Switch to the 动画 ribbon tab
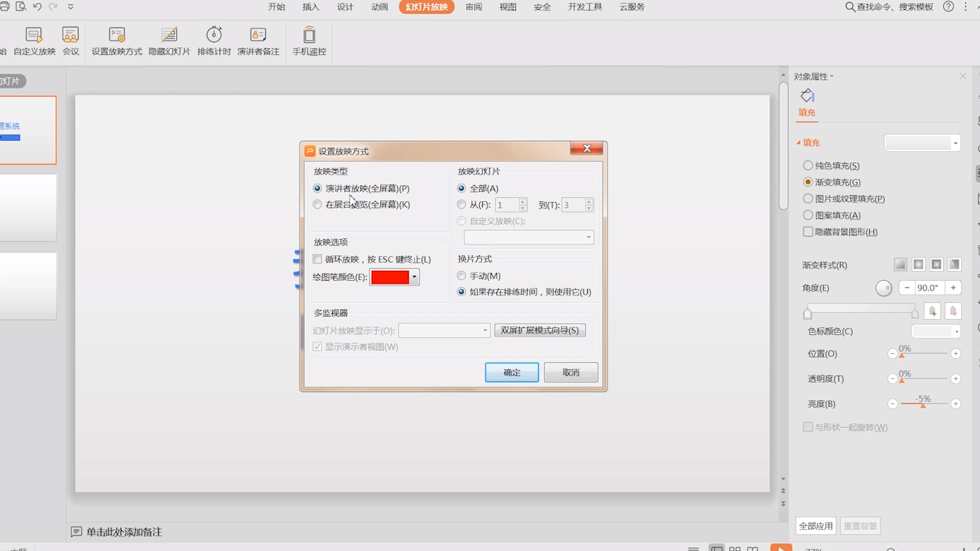980x551 pixels. tap(380, 7)
